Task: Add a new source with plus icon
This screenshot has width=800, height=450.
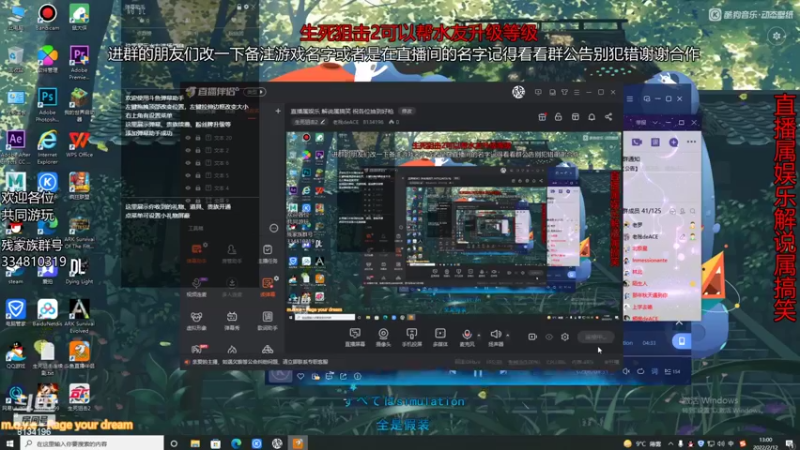Action: 278,111
